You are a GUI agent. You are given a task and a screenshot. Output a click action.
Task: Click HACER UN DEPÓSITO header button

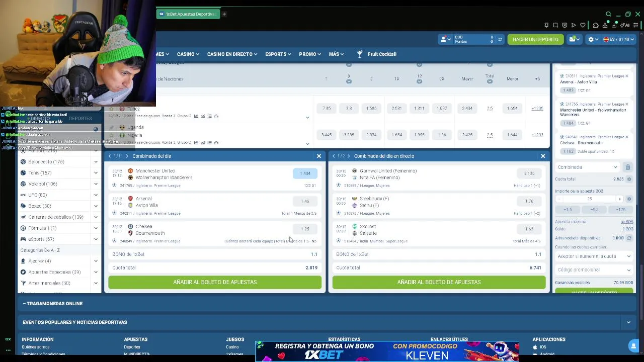(x=535, y=39)
